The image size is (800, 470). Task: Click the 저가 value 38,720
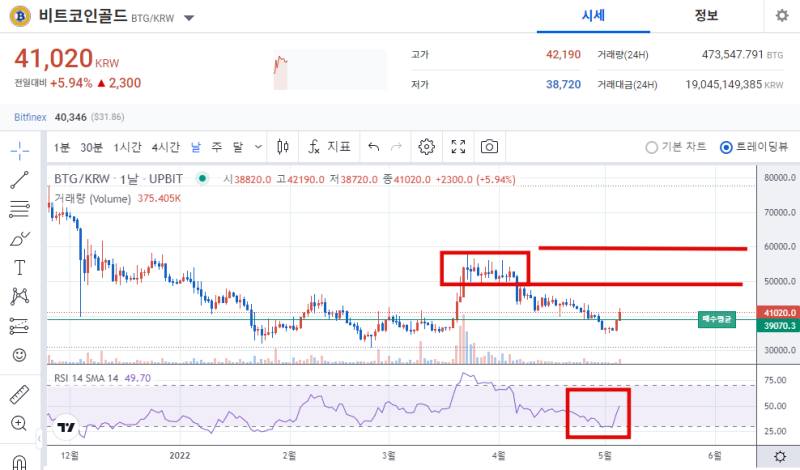pos(563,84)
